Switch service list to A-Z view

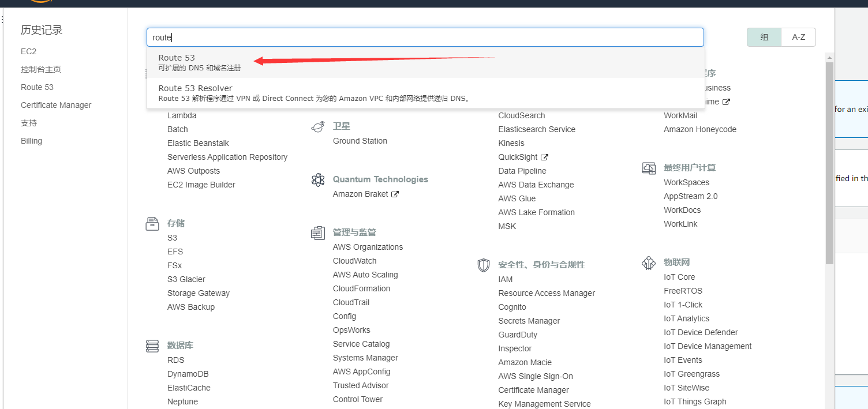pyautogui.click(x=798, y=37)
